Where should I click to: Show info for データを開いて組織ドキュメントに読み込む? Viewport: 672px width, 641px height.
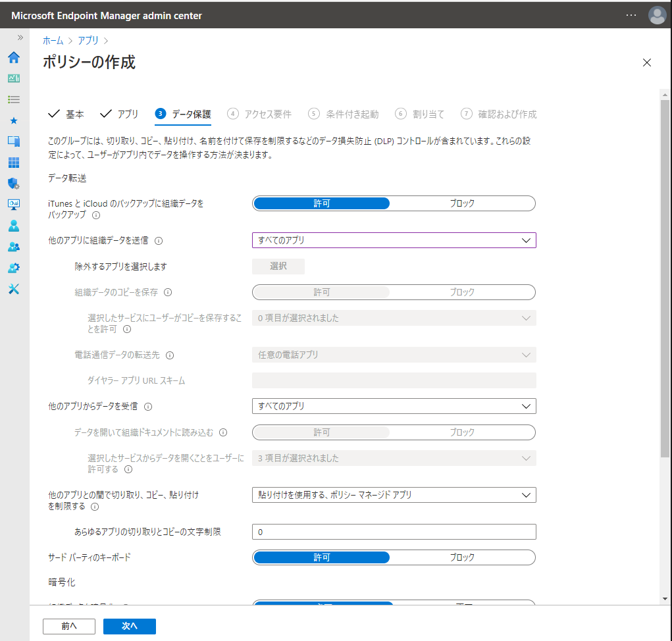[223, 432]
